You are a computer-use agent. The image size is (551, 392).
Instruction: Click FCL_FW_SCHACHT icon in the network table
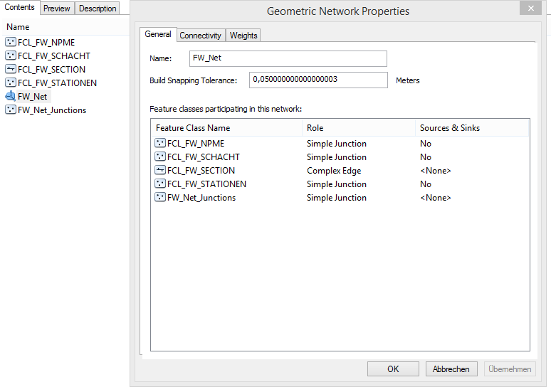pos(160,157)
